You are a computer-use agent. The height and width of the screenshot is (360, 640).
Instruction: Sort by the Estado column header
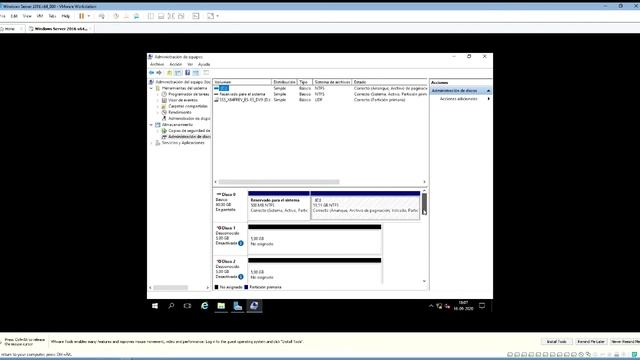coord(390,82)
